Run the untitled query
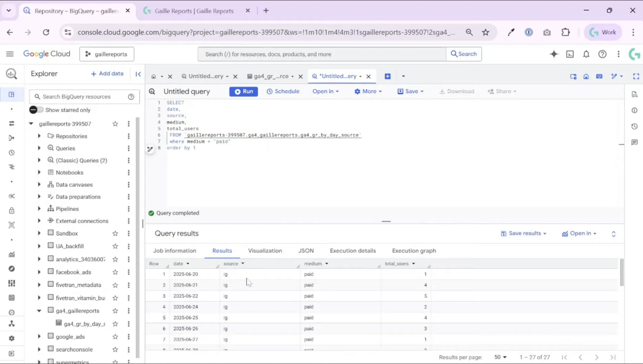Screen dimensions: 643x364 [244, 91]
